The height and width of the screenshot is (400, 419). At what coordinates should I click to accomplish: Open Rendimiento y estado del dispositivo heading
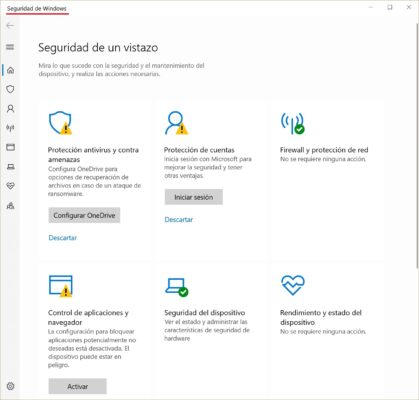(321, 317)
